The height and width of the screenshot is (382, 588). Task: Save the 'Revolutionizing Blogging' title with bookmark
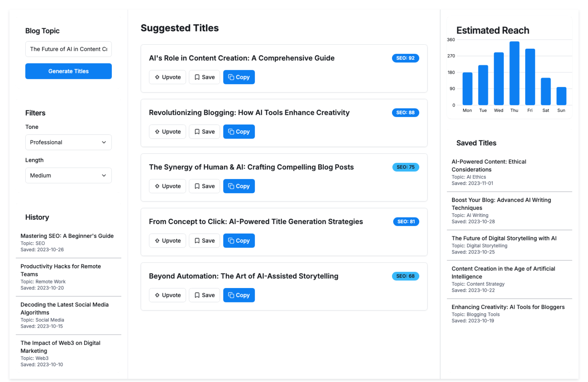(204, 132)
